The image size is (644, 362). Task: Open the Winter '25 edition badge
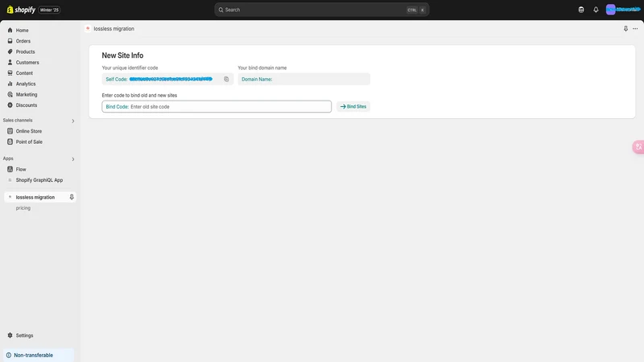coord(49,10)
